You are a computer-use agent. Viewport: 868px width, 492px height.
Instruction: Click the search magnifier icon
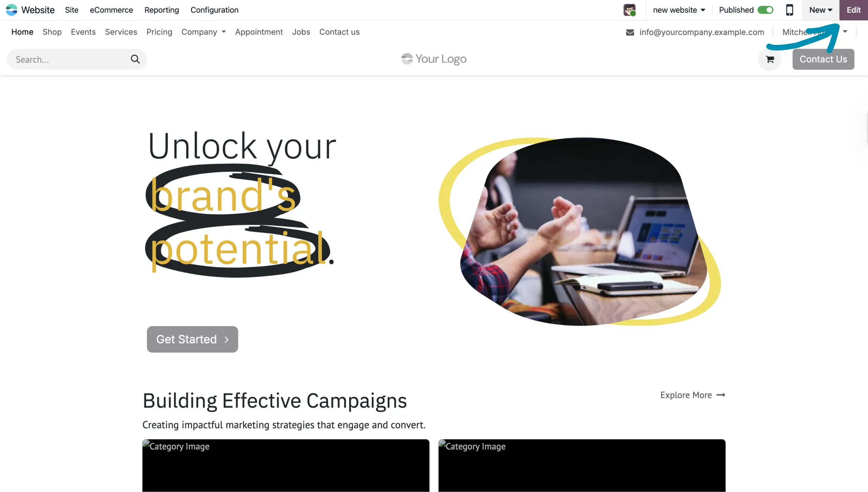point(135,59)
